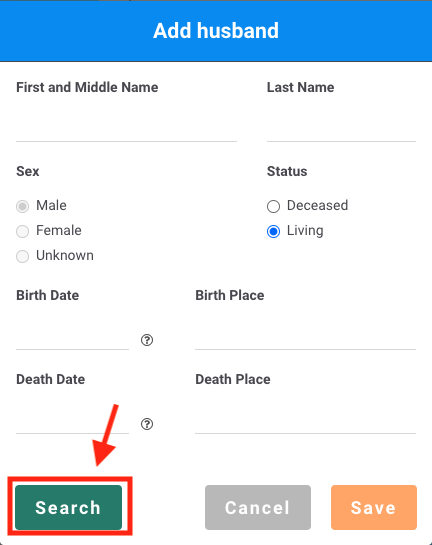Select the Unknown sex option
The image size is (432, 545).
(x=23, y=257)
